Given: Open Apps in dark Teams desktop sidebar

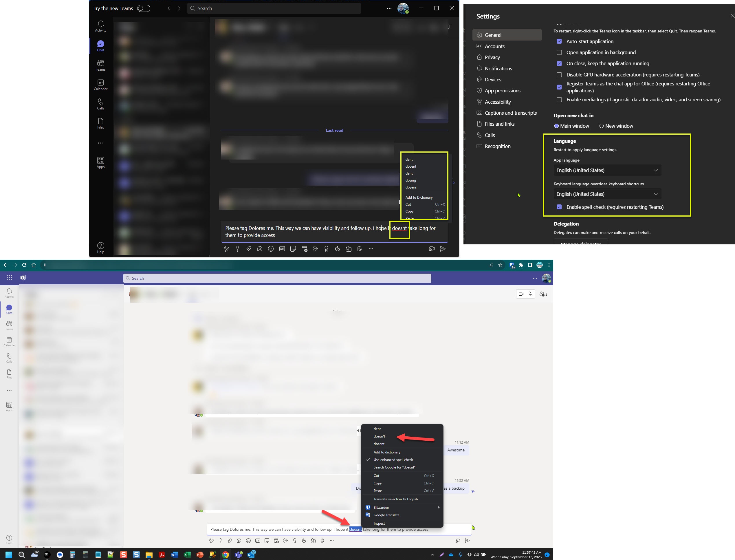Looking at the screenshot, I should click(x=101, y=163).
